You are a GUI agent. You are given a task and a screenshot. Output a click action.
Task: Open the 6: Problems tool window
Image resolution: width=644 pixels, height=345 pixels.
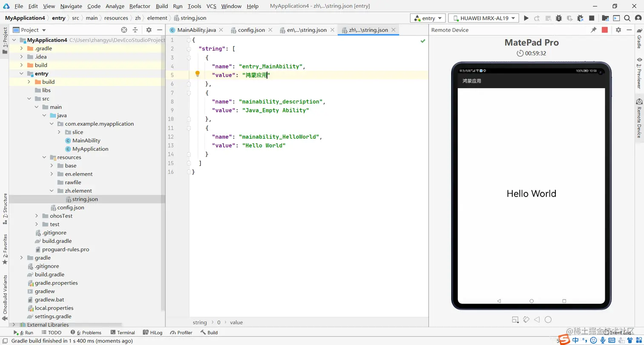86,332
